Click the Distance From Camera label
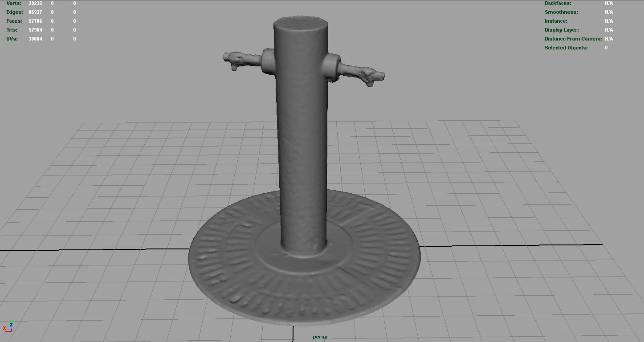This screenshot has height=342, width=644. pos(573,39)
